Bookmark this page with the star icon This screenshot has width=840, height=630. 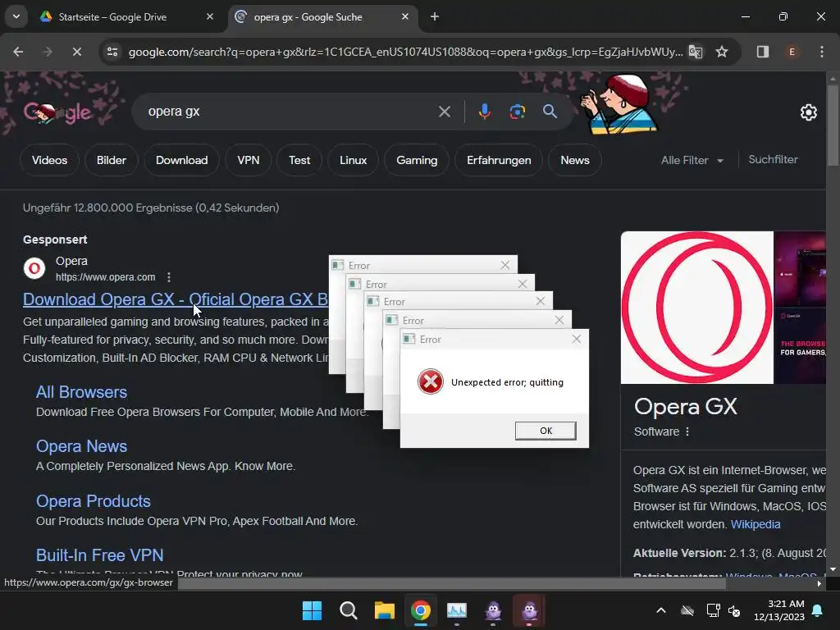tap(722, 52)
